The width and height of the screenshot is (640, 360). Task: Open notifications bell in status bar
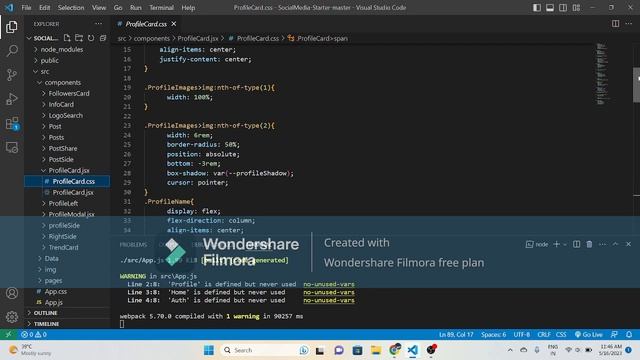coord(629,334)
